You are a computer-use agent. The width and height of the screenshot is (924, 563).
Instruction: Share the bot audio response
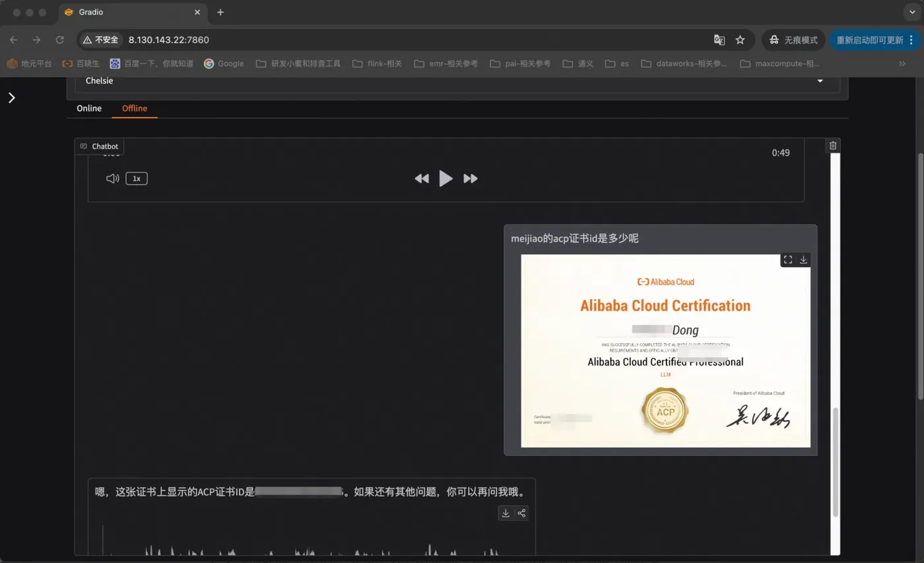point(521,513)
